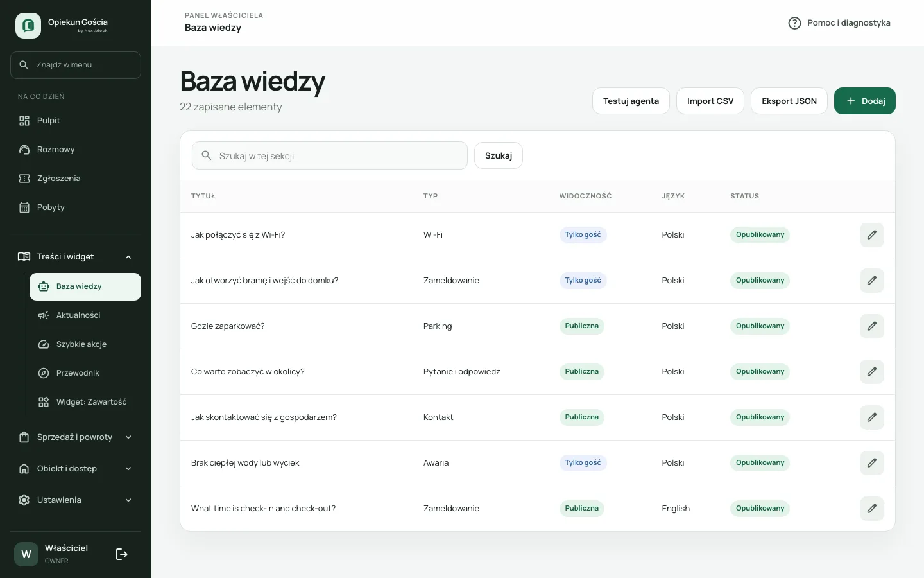Image resolution: width=924 pixels, height=578 pixels.
Task: Click the logout icon next to Właściciel
Action: 122,554
